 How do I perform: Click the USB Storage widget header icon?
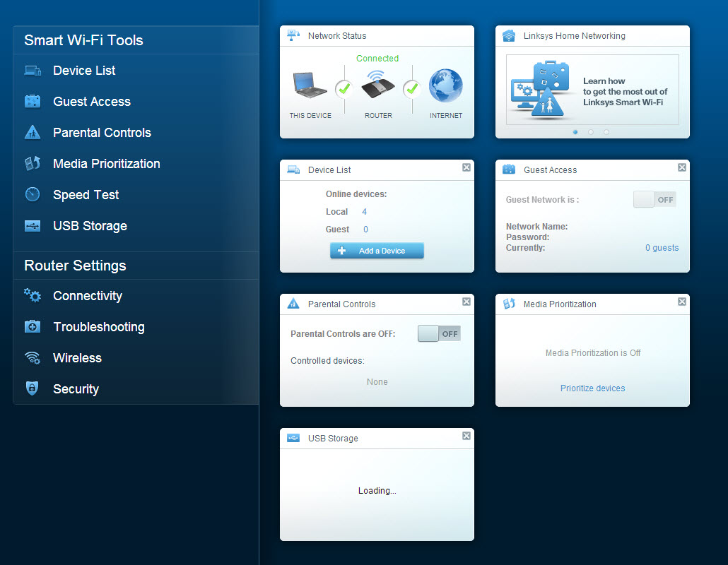click(x=293, y=438)
